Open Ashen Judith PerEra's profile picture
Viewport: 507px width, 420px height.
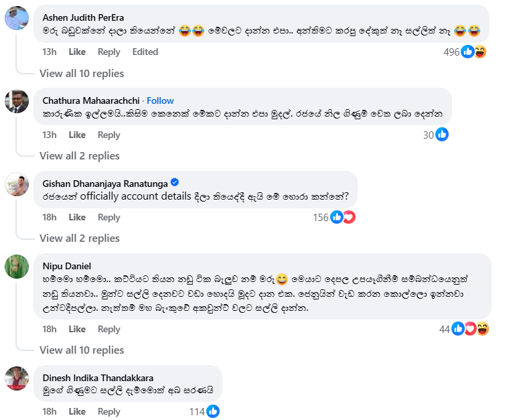pyautogui.click(x=17, y=18)
